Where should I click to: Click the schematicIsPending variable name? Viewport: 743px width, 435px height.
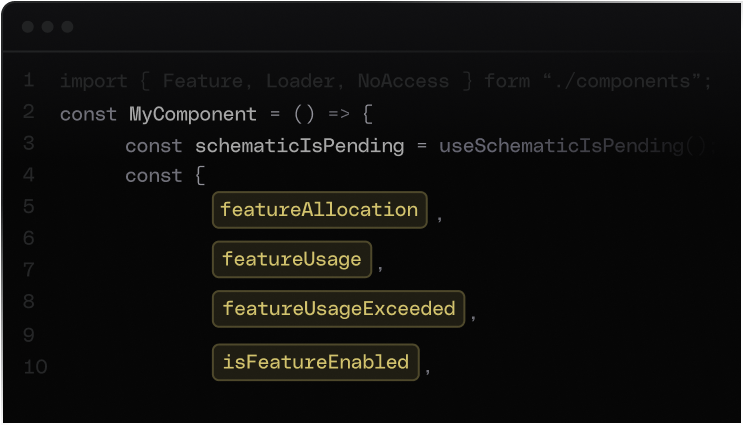pos(299,146)
